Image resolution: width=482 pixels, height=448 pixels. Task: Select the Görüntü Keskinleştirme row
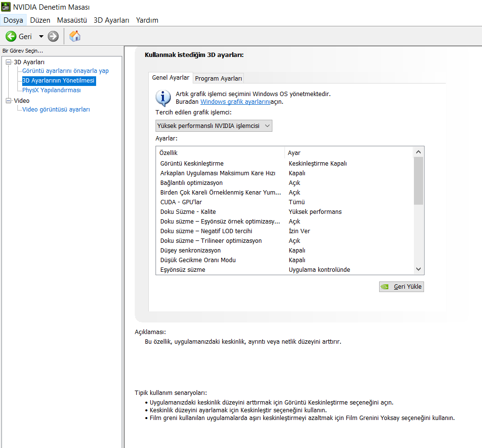coord(284,164)
